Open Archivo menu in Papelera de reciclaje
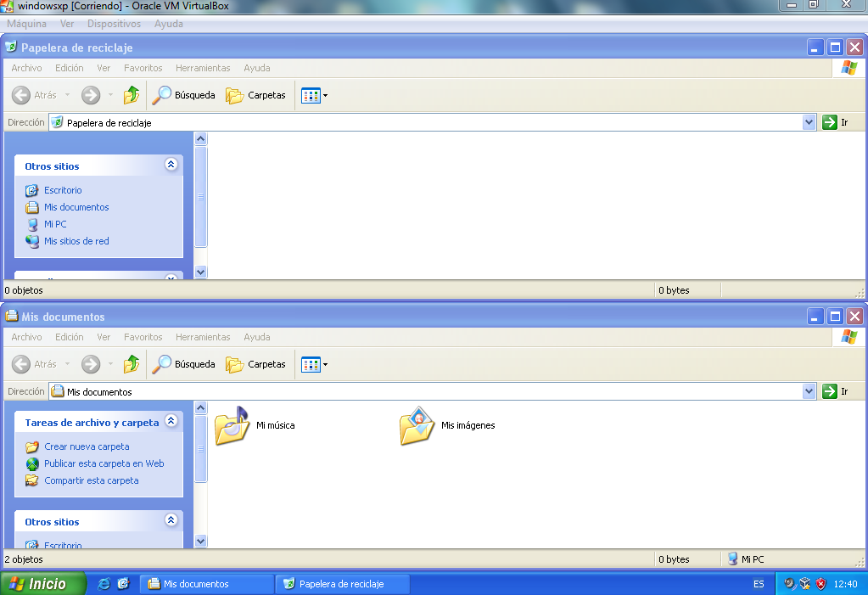 coord(26,68)
